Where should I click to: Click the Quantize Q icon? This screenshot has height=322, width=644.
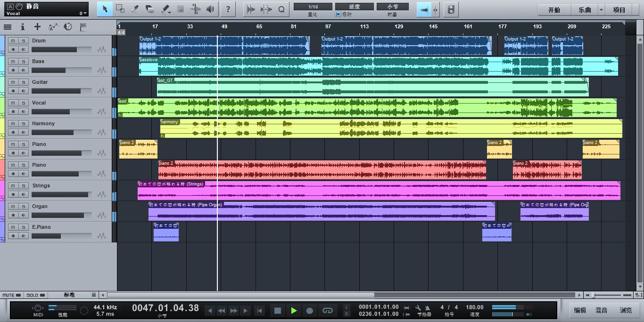coord(281,9)
